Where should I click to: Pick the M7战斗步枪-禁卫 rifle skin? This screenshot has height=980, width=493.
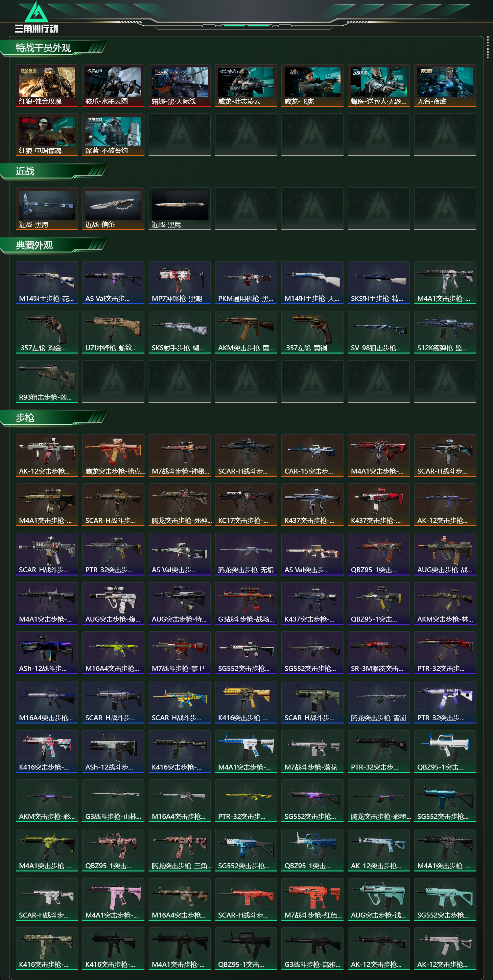click(x=179, y=652)
